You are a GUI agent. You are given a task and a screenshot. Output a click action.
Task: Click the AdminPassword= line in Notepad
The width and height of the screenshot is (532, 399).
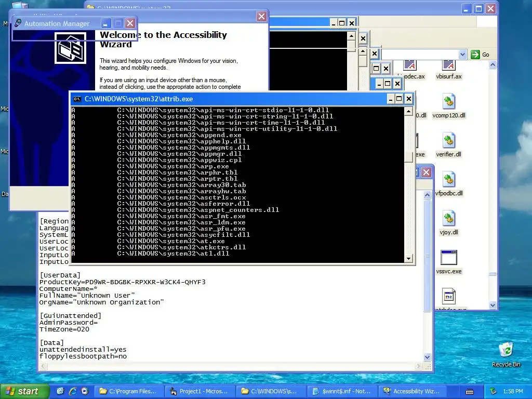68,323
